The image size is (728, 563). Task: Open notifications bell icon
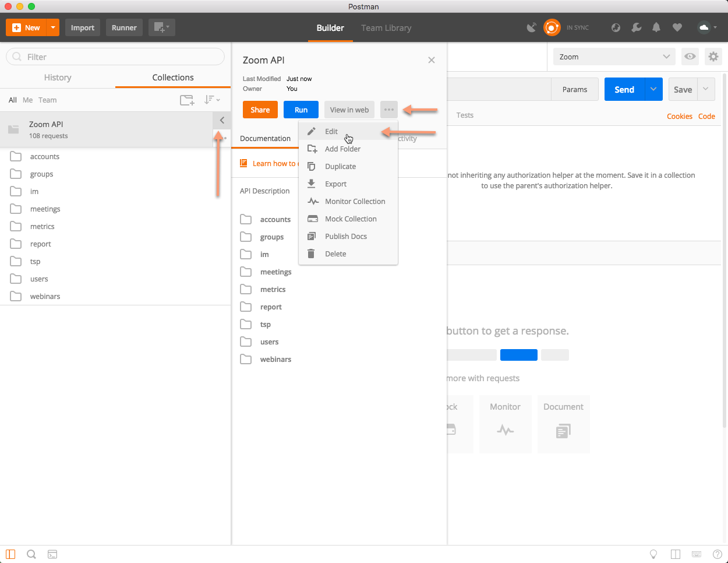pyautogui.click(x=656, y=27)
